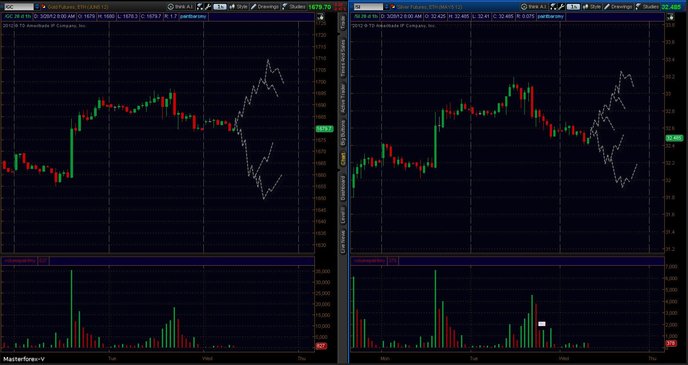The image size is (688, 365).
Task: Click the share icon beside the silver wrench
Action: (x=554, y=7)
